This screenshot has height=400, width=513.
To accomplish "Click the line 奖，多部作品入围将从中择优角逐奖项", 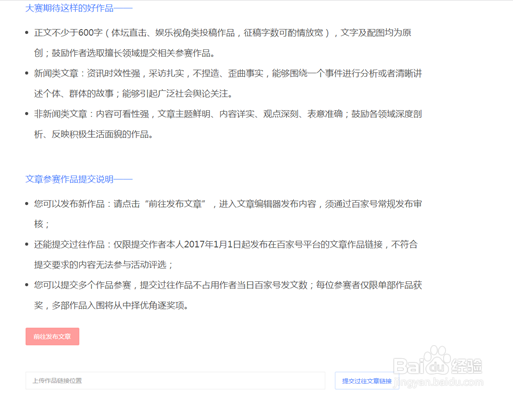I will [111, 305].
